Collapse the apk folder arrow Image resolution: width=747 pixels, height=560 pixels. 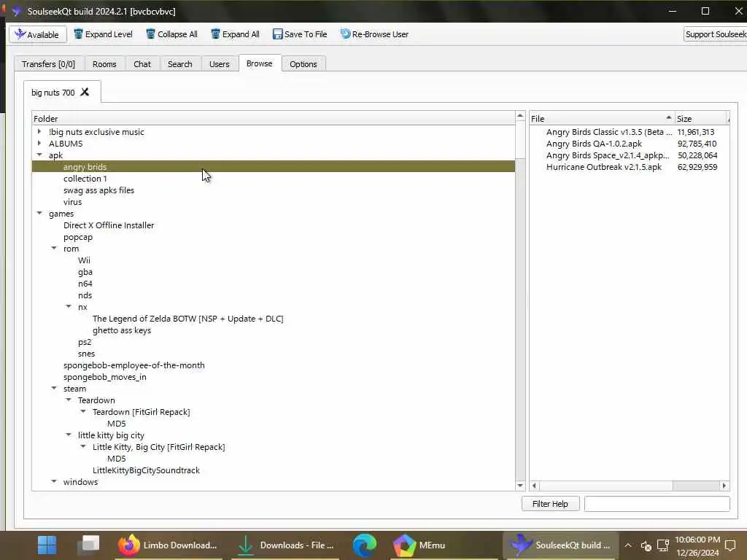click(39, 155)
